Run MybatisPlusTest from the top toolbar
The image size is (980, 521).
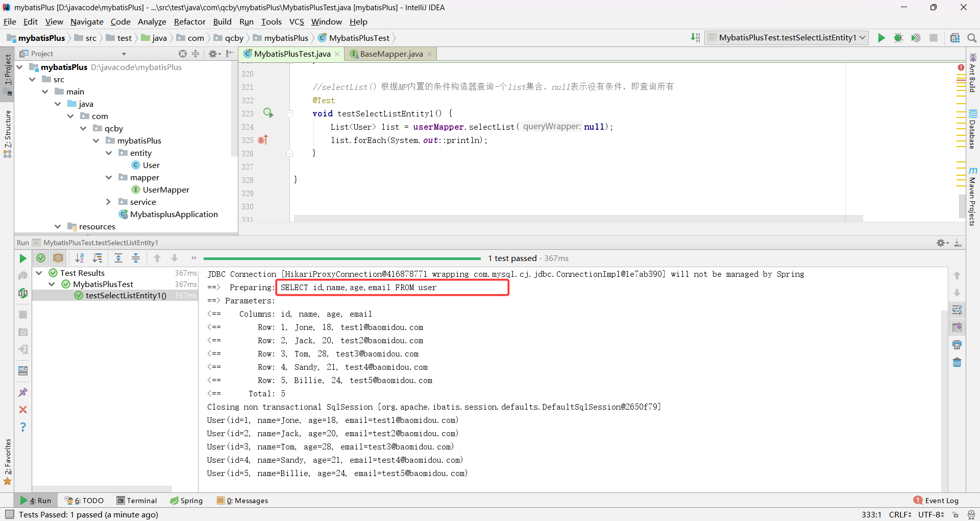881,38
